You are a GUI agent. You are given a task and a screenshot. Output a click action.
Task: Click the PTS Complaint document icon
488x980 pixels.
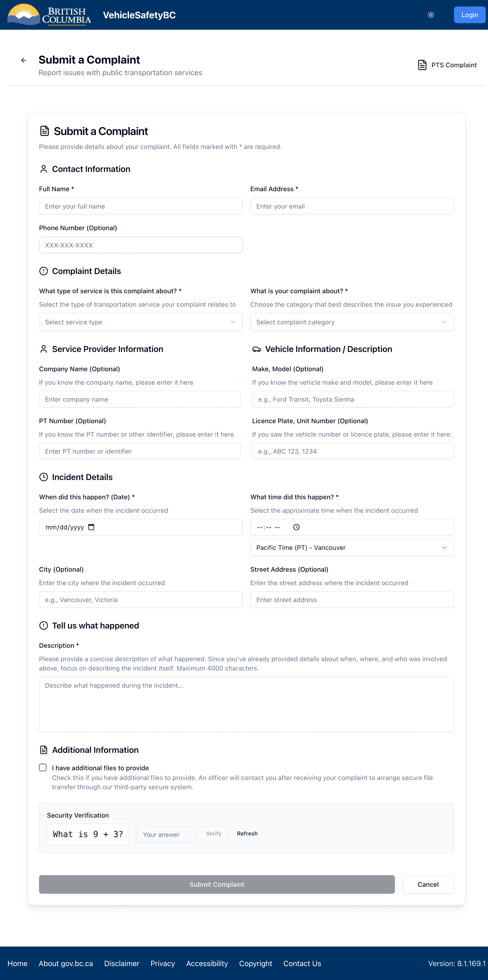click(x=422, y=65)
